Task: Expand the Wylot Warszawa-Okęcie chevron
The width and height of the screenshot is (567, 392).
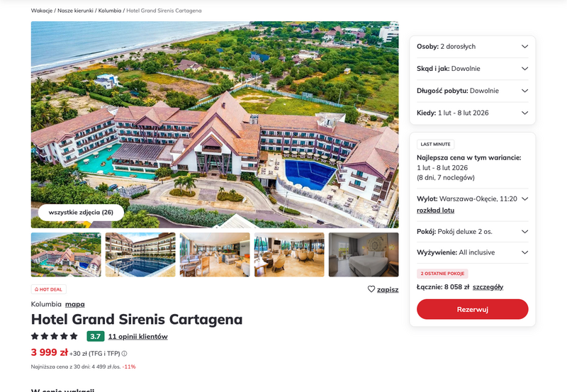Action: click(x=524, y=198)
